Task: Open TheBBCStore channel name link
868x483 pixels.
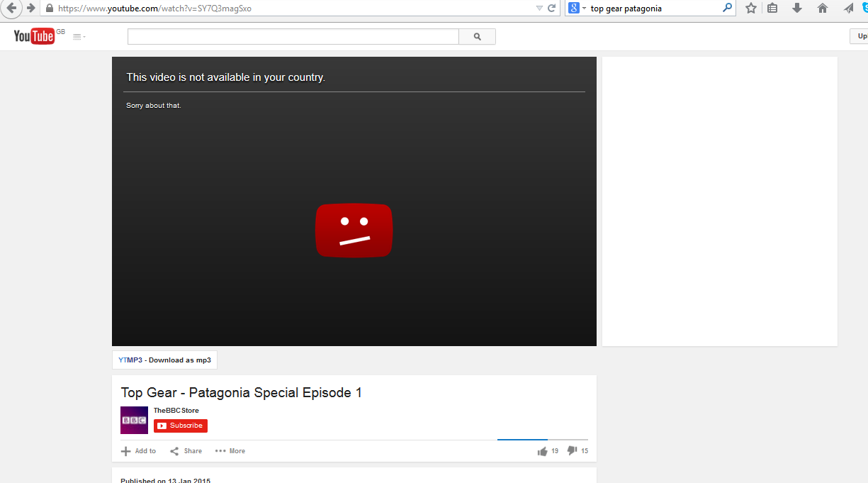Action: pos(176,411)
